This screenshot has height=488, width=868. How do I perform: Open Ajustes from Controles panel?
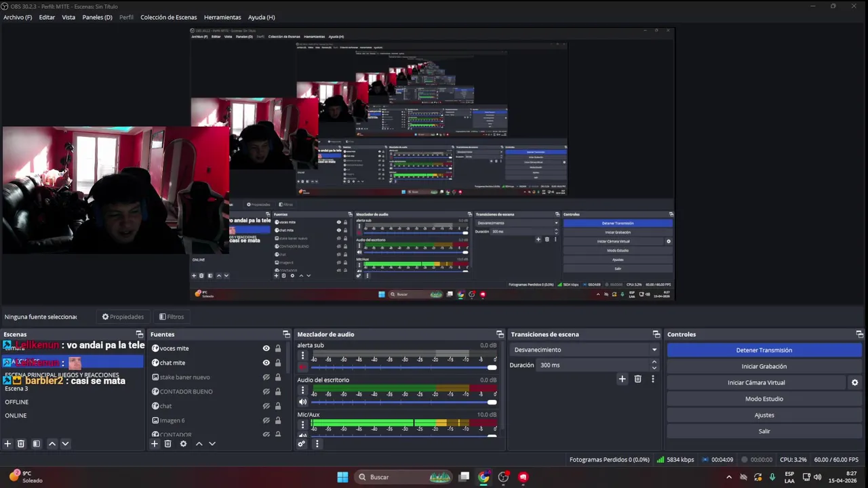(x=764, y=415)
